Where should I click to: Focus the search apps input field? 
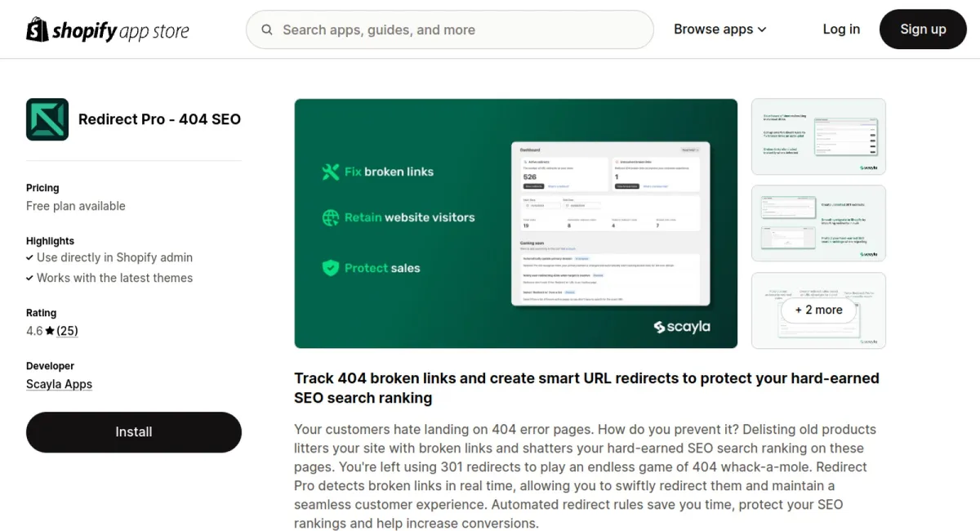(450, 29)
